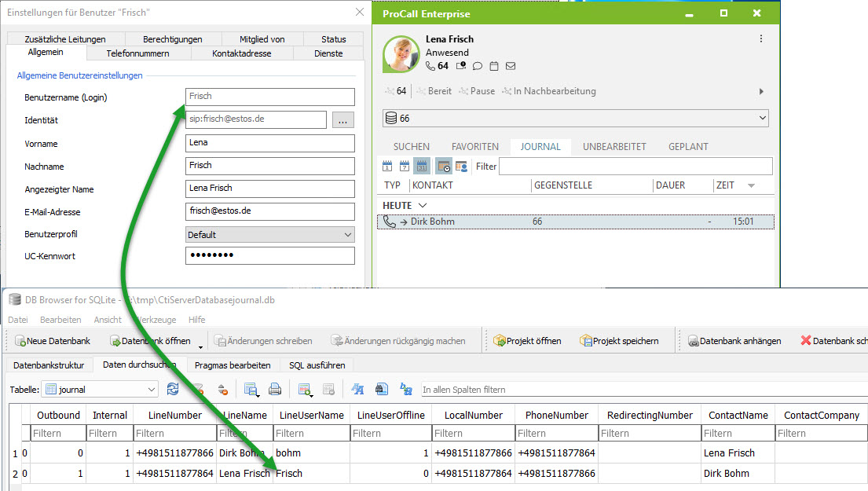Click the journal contact view icon

tap(461, 167)
